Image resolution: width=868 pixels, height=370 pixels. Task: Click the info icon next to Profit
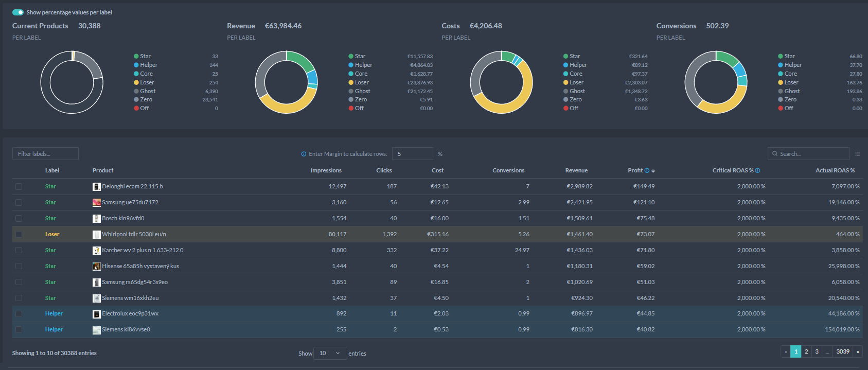click(647, 170)
